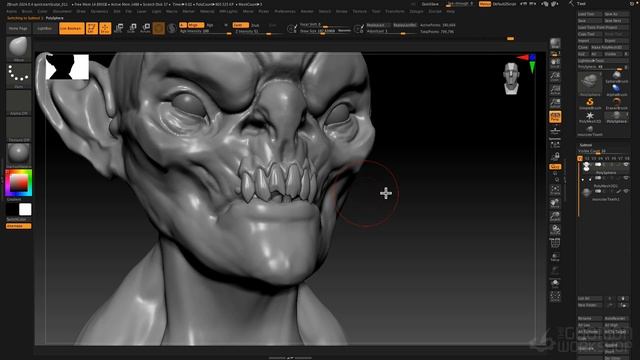
Task: Open the Document menu
Action: click(62, 11)
